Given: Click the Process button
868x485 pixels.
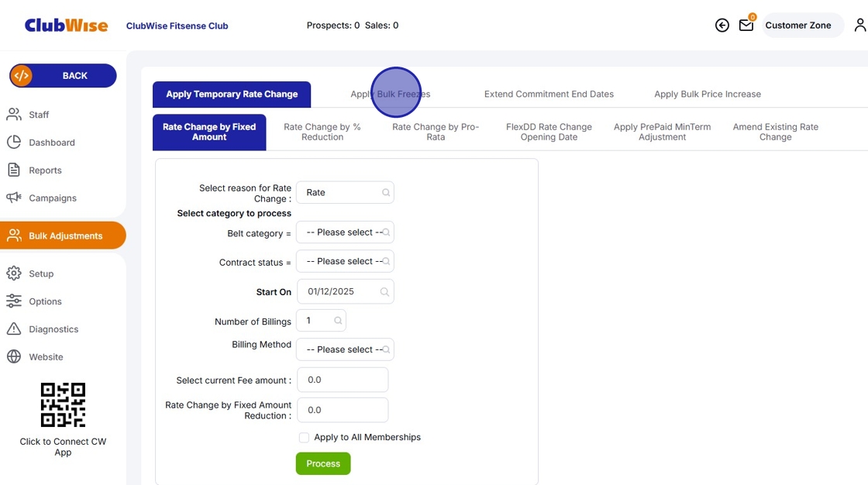Looking at the screenshot, I should point(323,463).
